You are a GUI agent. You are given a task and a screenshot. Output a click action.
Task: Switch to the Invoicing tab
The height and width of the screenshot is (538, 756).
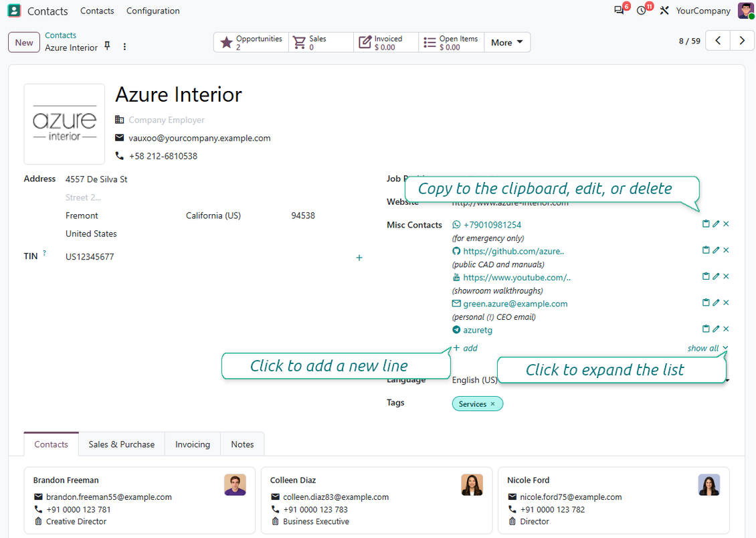[x=193, y=444]
